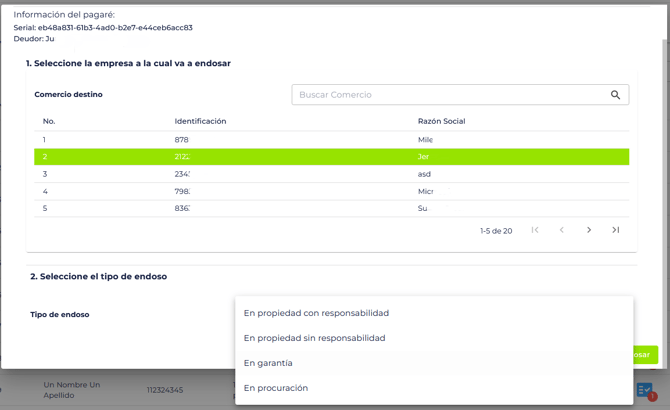The image size is (670, 410).
Task: Focus the Buscar Comercio search field
Action: 450,95
